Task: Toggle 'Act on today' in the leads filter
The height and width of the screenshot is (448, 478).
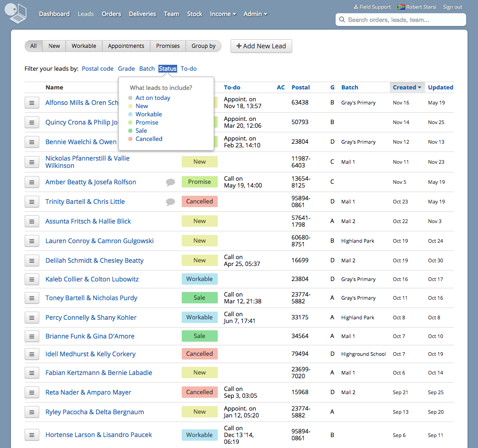Action: coord(152,98)
